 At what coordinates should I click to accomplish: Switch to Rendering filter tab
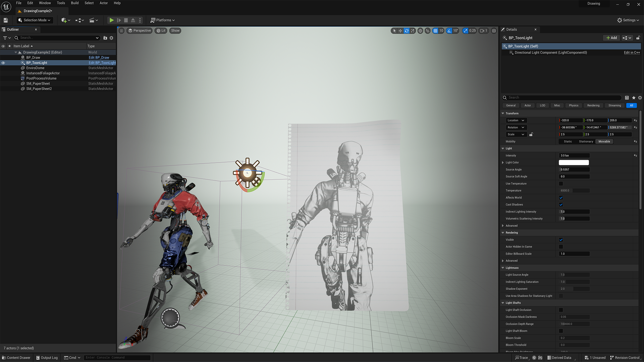[x=593, y=105]
